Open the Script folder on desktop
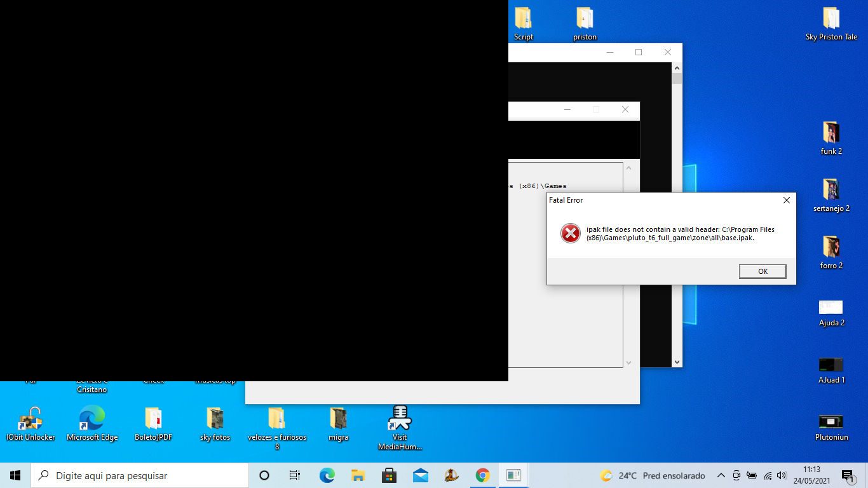Viewport: 868px width, 488px height. pos(524,24)
